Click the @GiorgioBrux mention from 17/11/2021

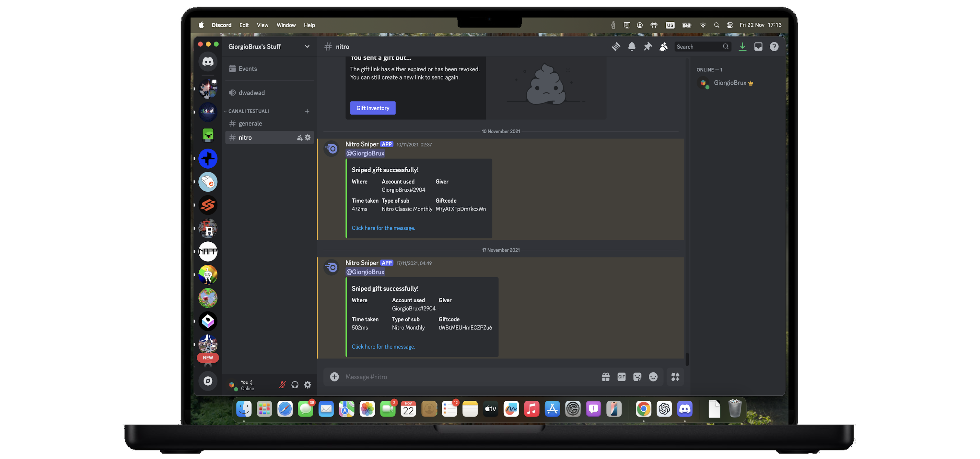(365, 272)
